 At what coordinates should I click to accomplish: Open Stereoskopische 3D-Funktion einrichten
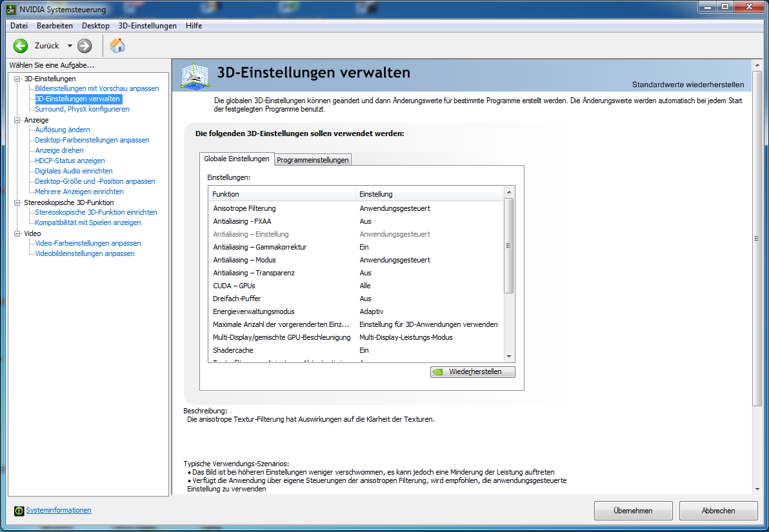click(x=96, y=212)
